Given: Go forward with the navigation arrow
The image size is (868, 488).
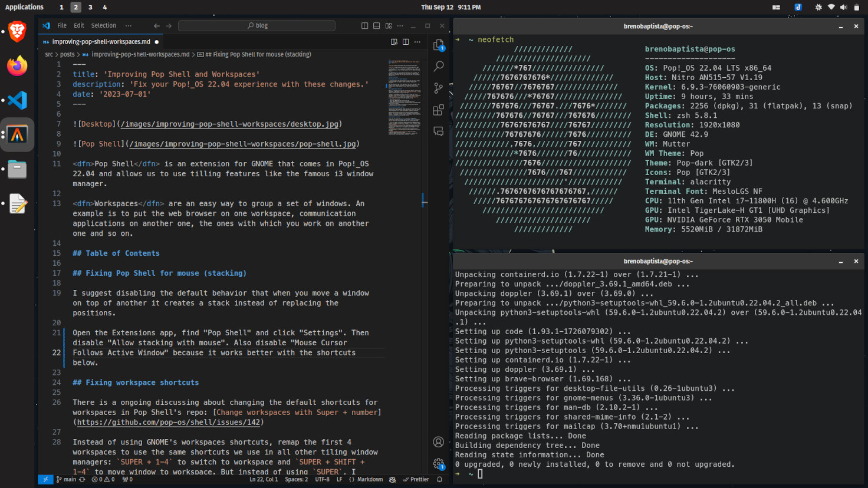Looking at the screenshot, I should pos(169,26).
